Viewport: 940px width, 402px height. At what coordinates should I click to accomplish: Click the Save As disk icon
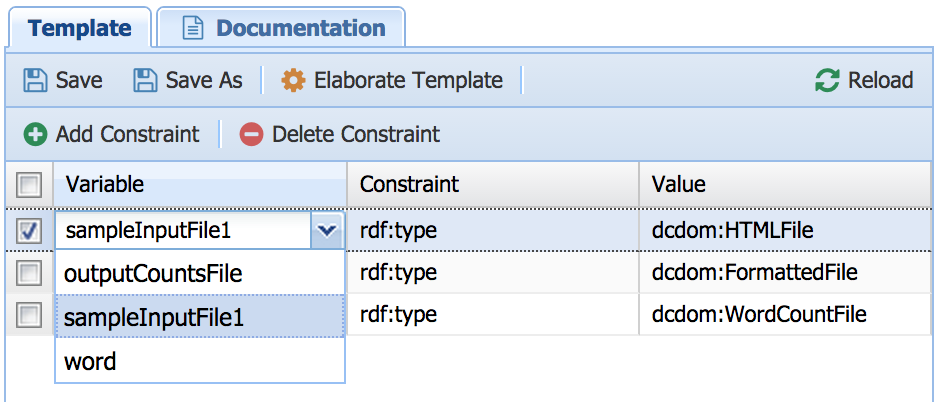146,81
